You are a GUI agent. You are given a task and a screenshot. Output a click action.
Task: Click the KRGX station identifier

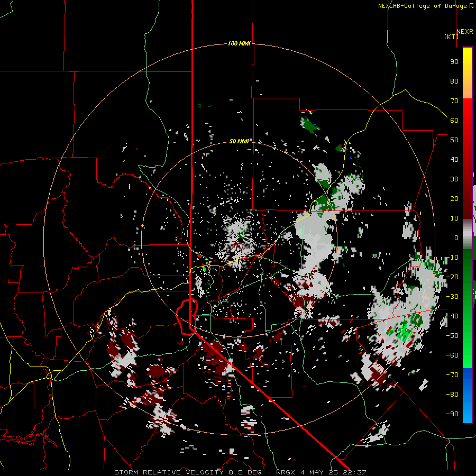(x=286, y=472)
